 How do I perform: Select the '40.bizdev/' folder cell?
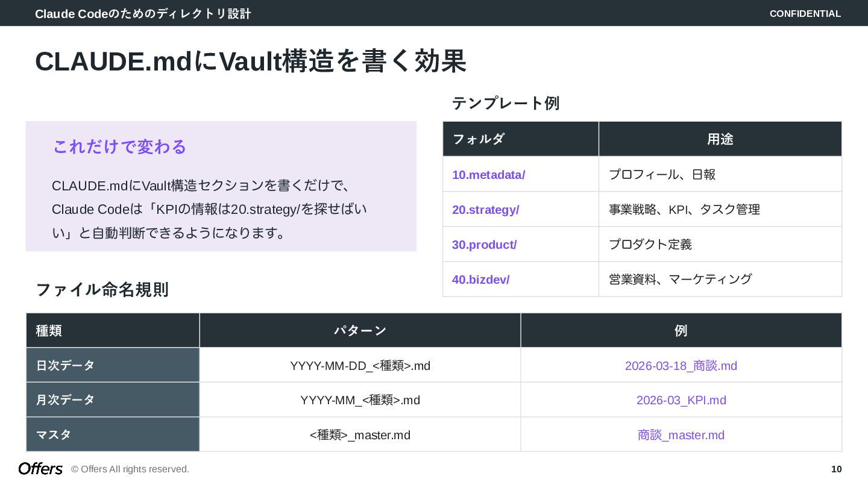click(521, 279)
